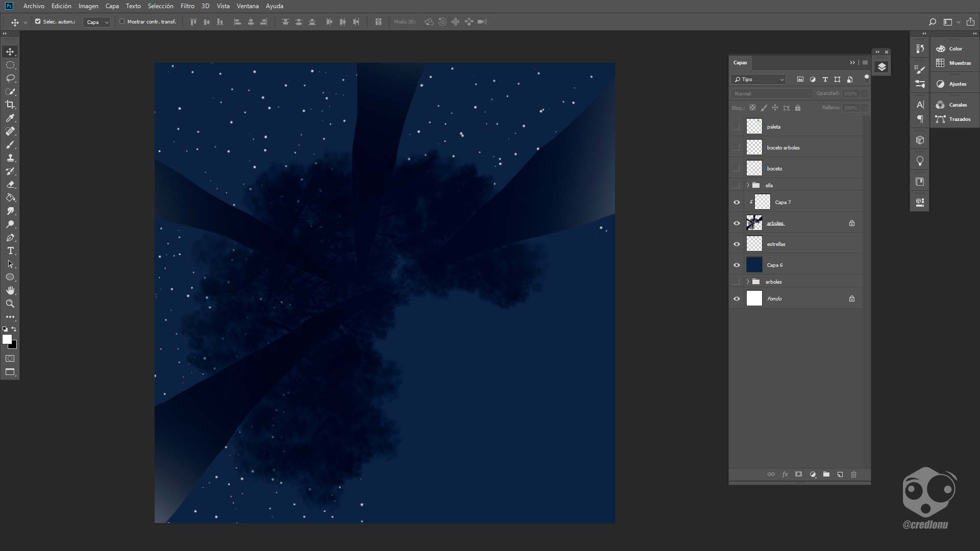Click the white foreground color swatch
The height and width of the screenshot is (551, 980).
pyautogui.click(x=7, y=339)
